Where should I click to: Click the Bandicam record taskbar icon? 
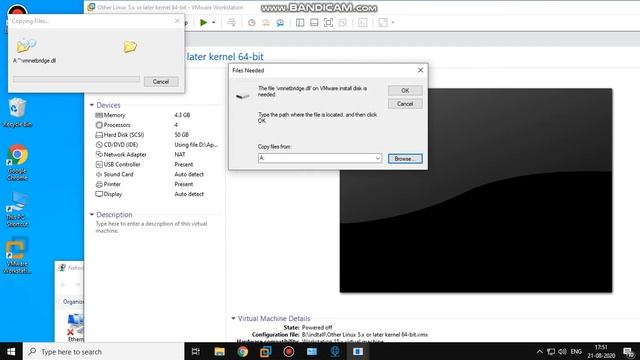[289, 351]
